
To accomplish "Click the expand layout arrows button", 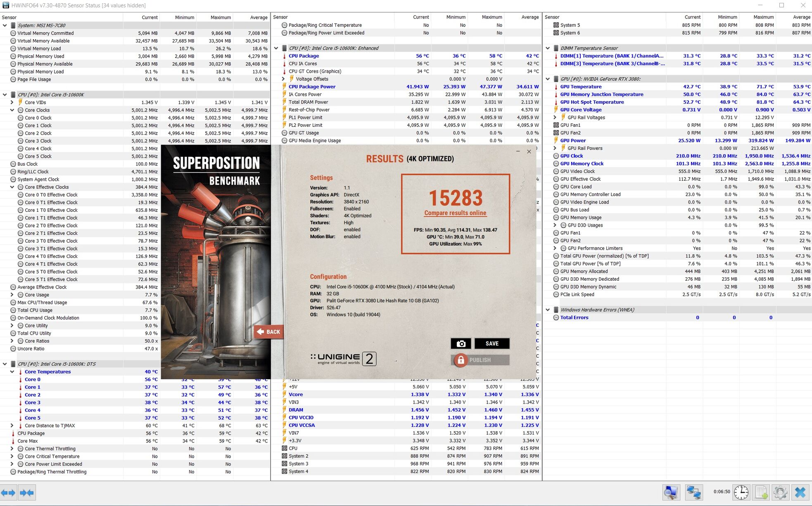I will click(x=8, y=492).
